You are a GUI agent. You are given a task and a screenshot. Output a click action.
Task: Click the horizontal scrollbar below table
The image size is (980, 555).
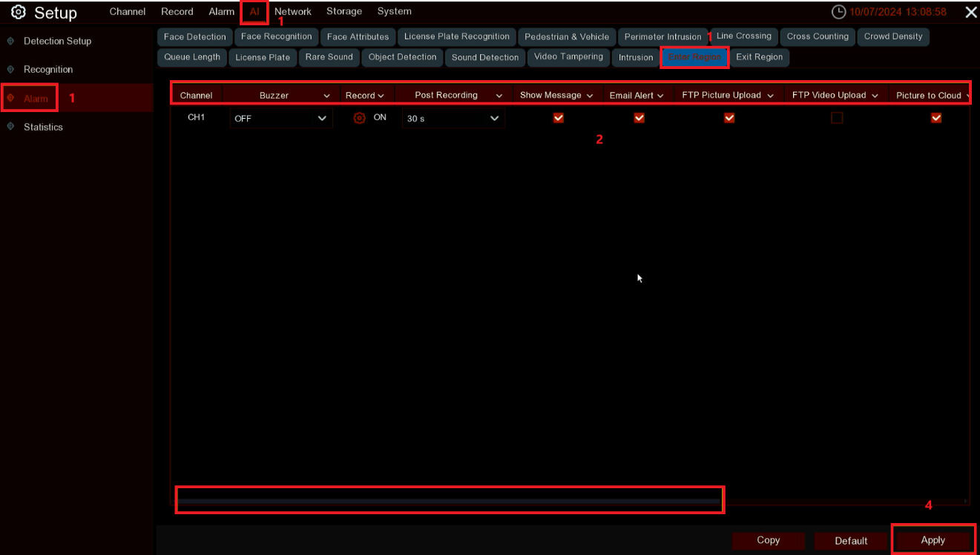coord(449,502)
